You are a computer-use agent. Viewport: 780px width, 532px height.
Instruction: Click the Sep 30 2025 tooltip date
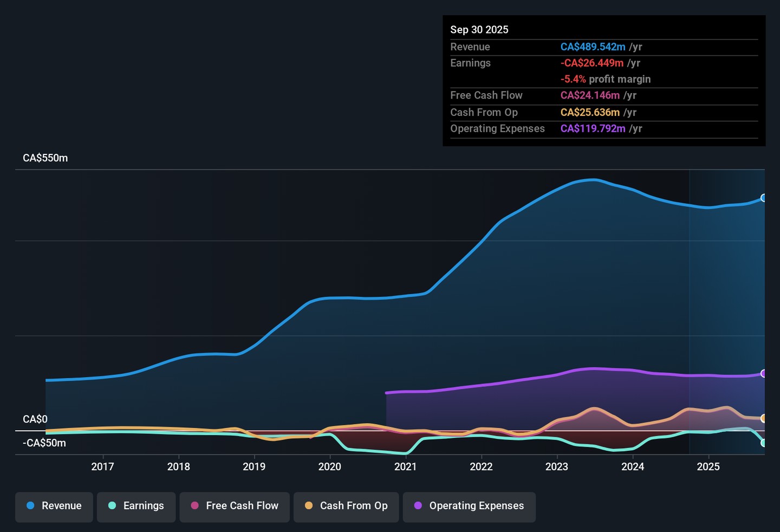click(479, 30)
